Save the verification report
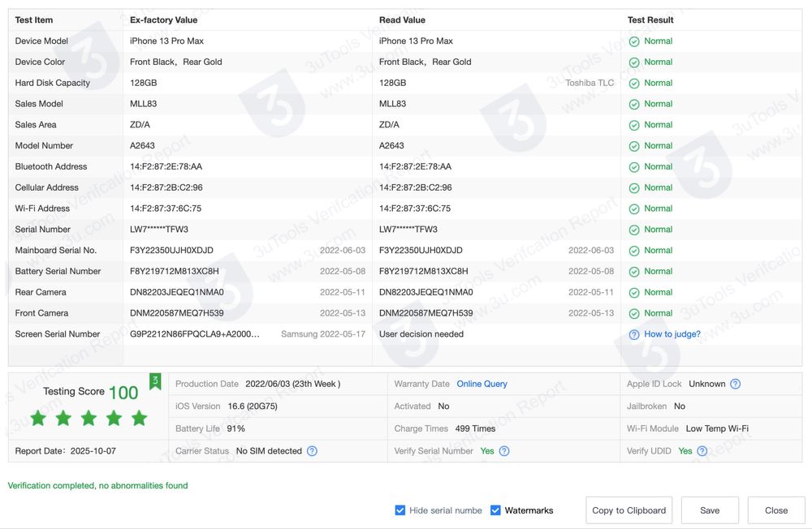The height and width of the screenshot is (529, 812). (710, 510)
